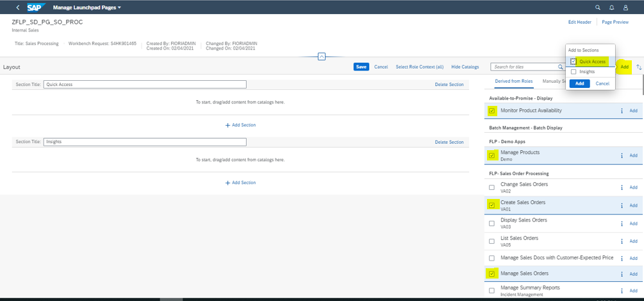Uncheck Manage Sales Orders tile
The height and width of the screenshot is (301, 644).
click(491, 274)
